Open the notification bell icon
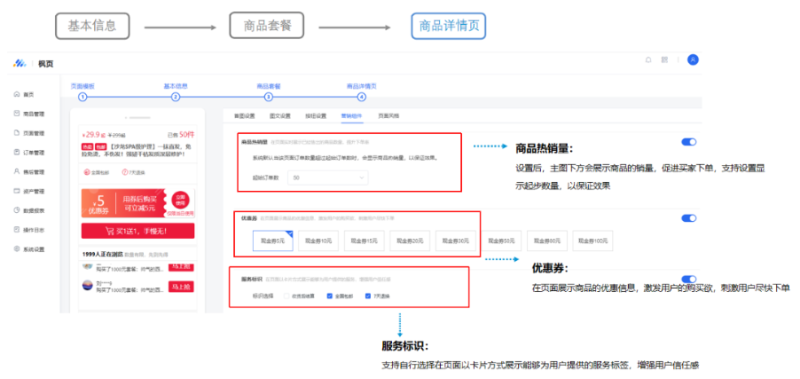Viewport: 800px width, 379px height. click(x=648, y=60)
